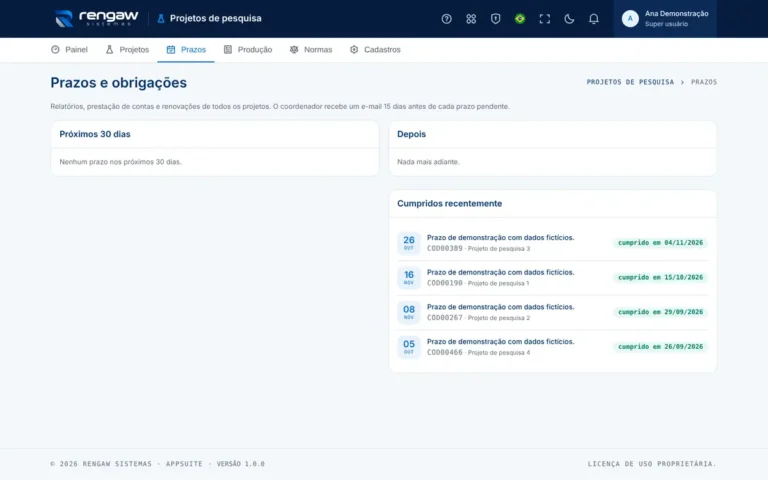Viewport: 768px width, 480px height.
Task: Click the Prazos e obrigações page title
Action: point(119,83)
